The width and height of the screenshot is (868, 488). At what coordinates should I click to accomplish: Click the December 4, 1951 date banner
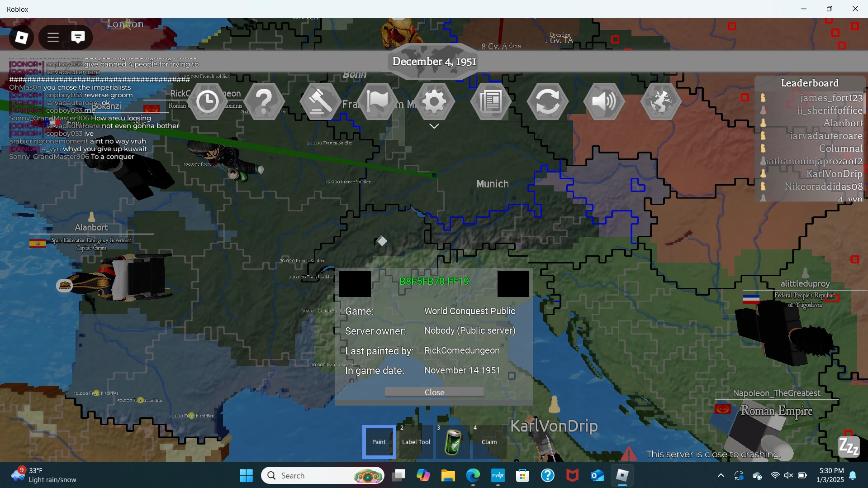[x=434, y=62]
